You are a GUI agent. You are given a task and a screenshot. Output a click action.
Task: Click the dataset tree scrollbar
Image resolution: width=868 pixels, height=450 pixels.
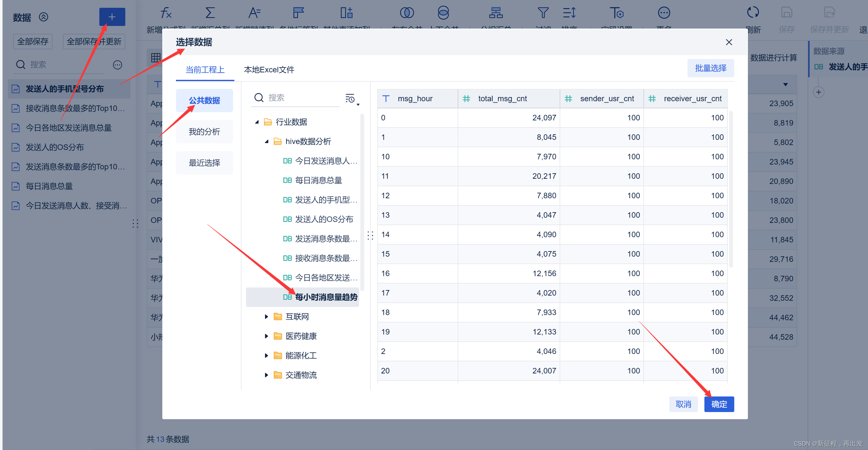point(362,202)
